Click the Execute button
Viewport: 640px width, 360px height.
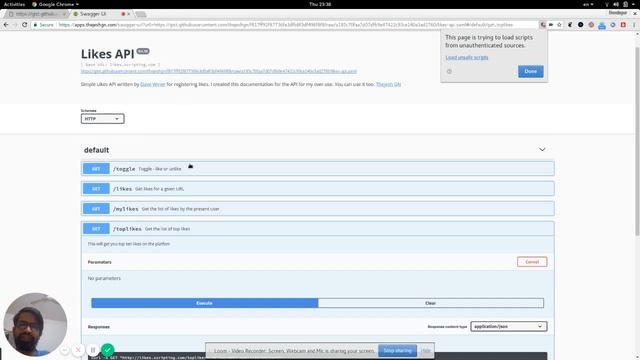click(x=204, y=303)
